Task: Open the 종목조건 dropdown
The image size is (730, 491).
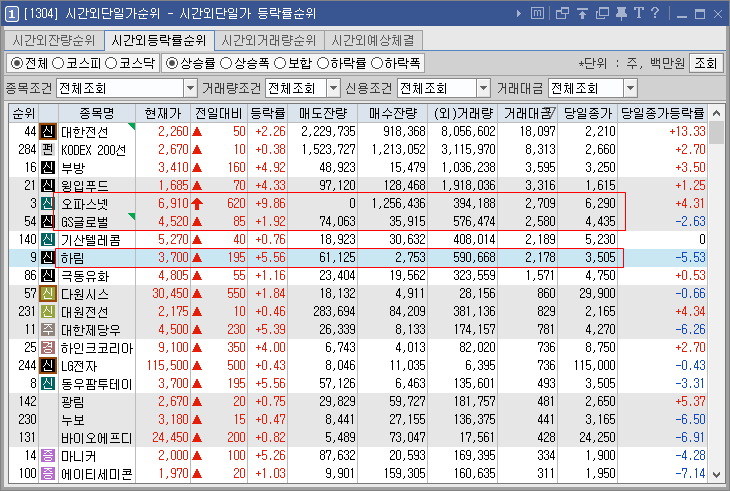Action: [x=190, y=88]
